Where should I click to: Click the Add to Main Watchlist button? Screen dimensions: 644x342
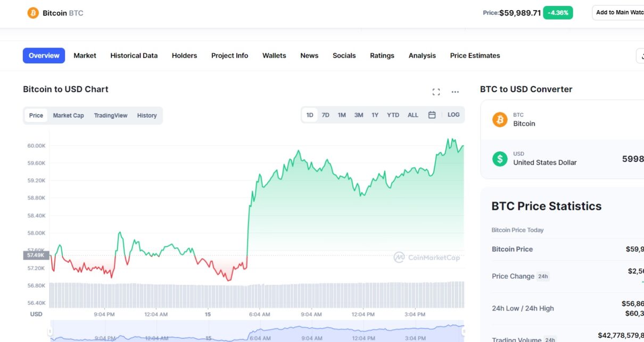(618, 13)
